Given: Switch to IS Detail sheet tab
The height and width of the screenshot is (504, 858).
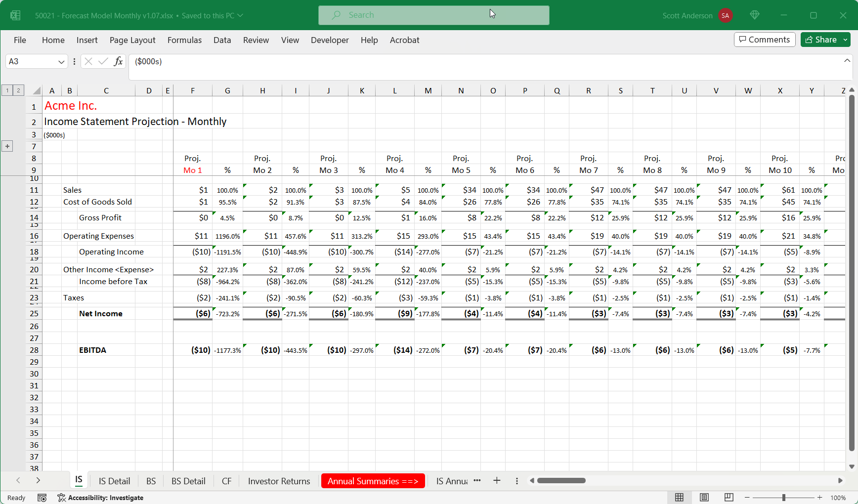Looking at the screenshot, I should coord(114,481).
